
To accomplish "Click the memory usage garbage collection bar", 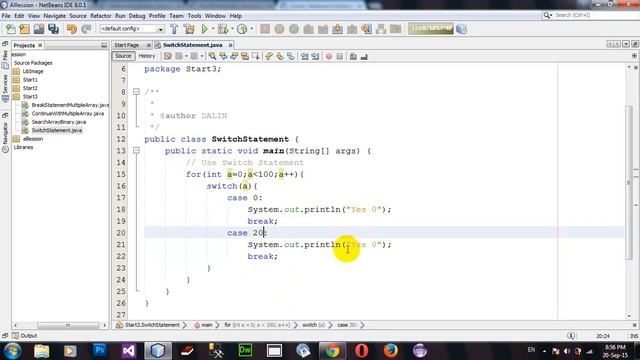I will (x=431, y=29).
